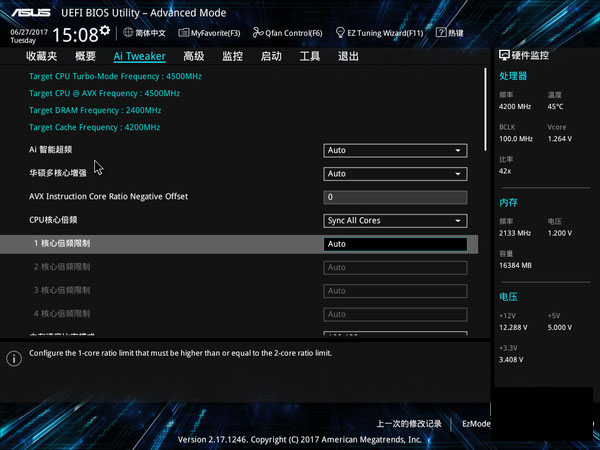The width and height of the screenshot is (600, 450).
Task: Click Target Cache Frequency : 4200MHz text
Action: 95,127
